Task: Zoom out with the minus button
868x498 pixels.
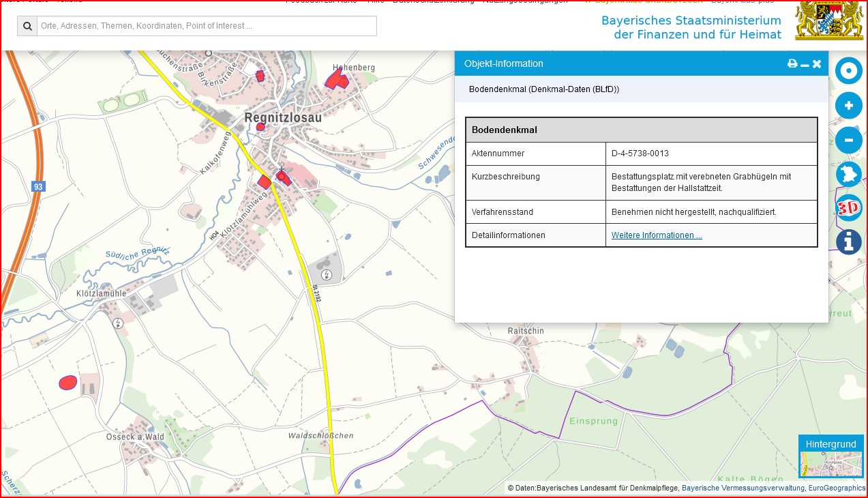Action: pos(849,140)
